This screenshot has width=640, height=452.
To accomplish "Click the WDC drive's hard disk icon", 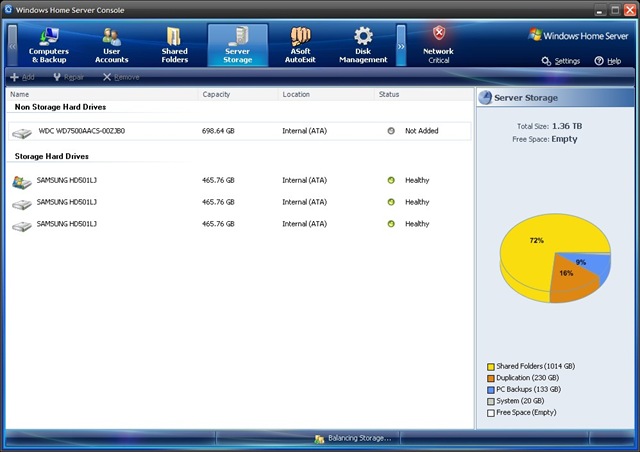I will 22,133.
